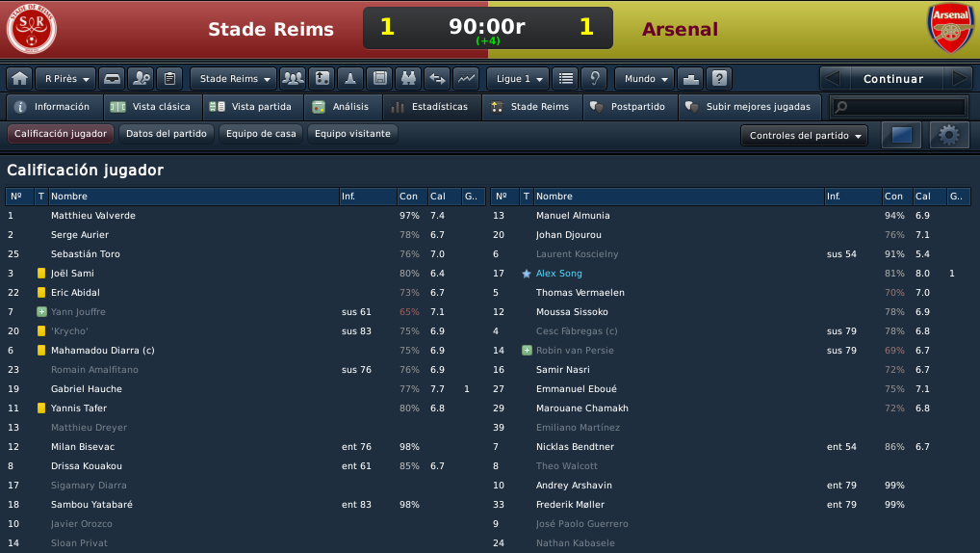The height and width of the screenshot is (553, 980).
Task: Toggle Calificación jugador view
Action: tap(61, 134)
